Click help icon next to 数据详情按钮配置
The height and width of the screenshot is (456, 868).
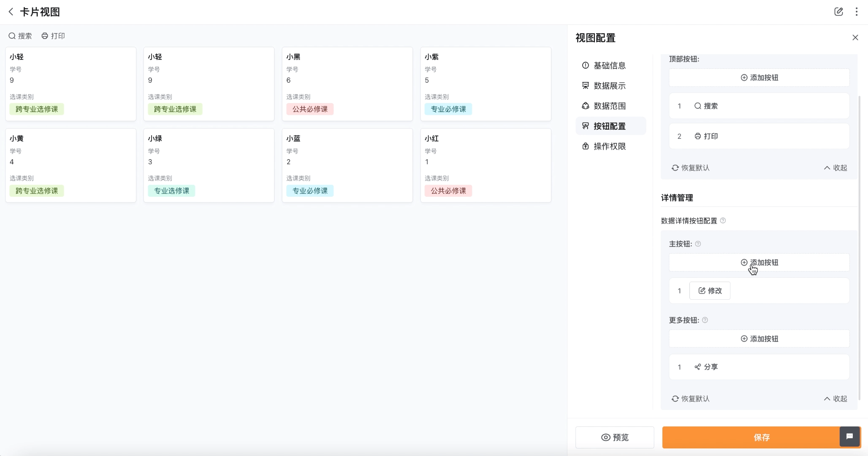coord(723,220)
